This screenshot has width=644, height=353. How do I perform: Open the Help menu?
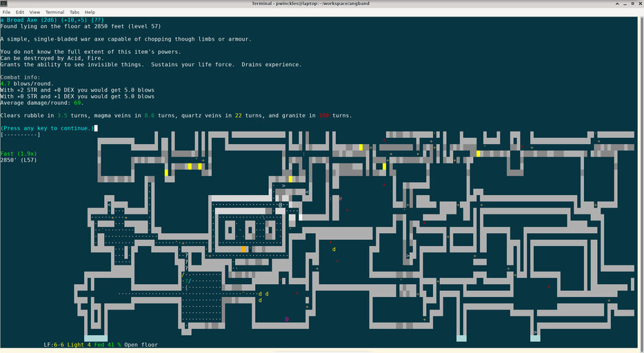tap(90, 12)
